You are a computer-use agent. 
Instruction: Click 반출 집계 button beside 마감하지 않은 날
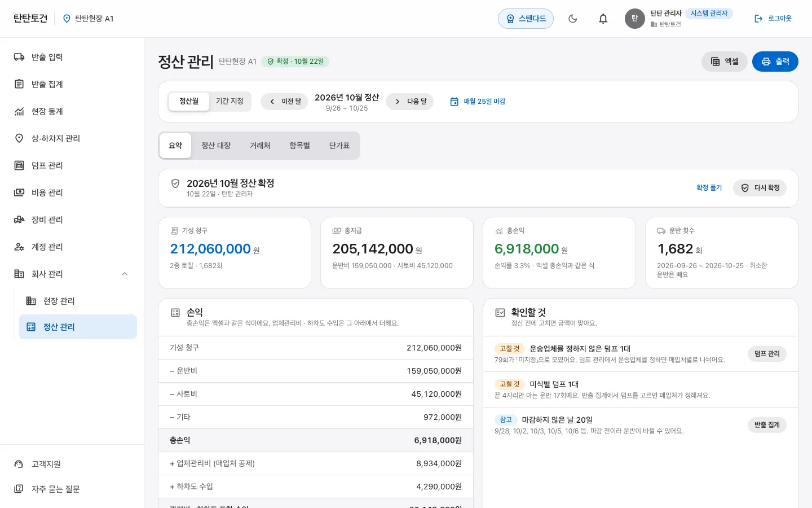click(767, 425)
